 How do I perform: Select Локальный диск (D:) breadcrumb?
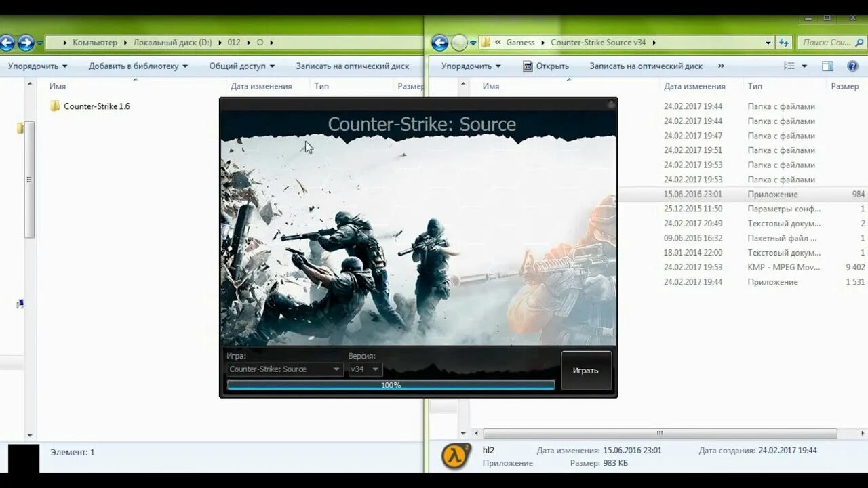pyautogui.click(x=172, y=42)
